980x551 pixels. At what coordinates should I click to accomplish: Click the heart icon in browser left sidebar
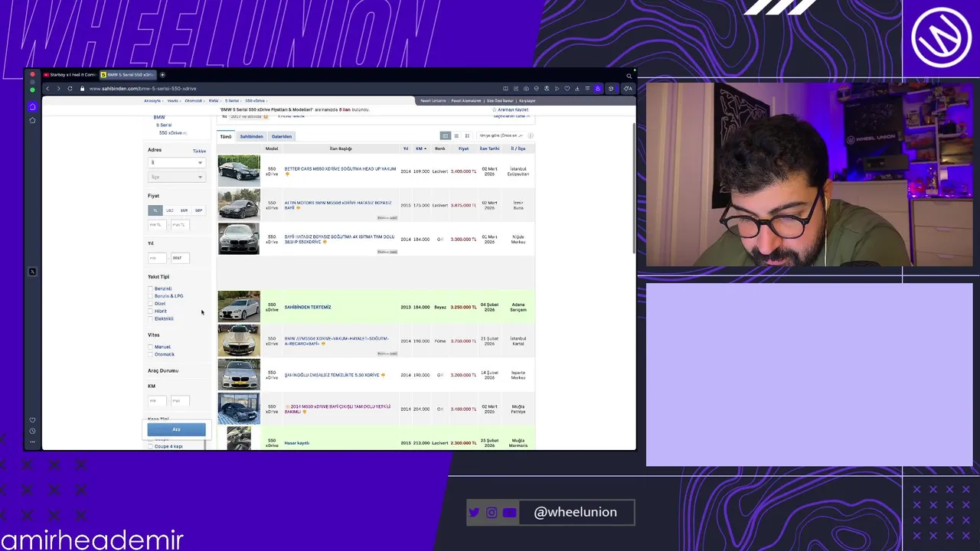[32, 420]
